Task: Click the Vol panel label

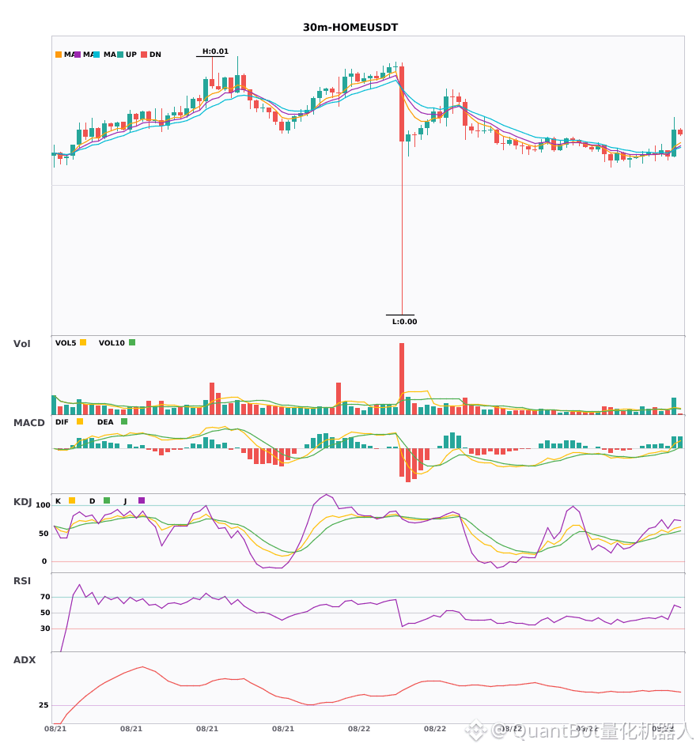Action: pos(21,344)
